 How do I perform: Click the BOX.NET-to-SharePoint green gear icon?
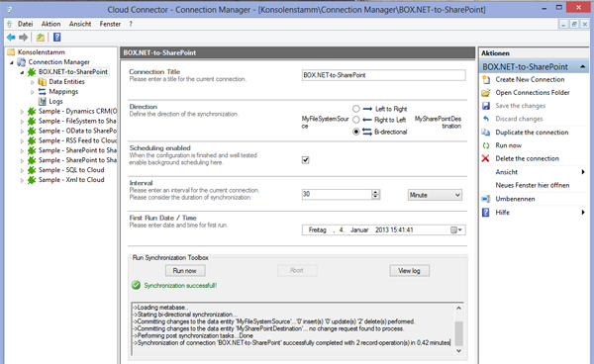(x=32, y=72)
